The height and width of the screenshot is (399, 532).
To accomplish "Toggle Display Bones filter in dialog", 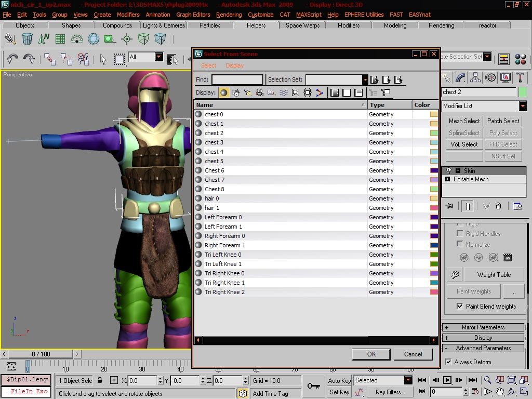I will pos(320,92).
